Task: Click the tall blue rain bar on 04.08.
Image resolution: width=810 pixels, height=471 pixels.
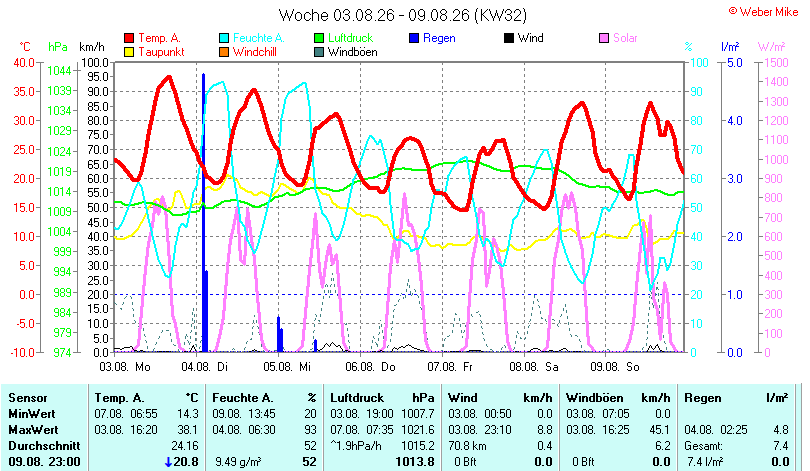Action: pos(204,213)
